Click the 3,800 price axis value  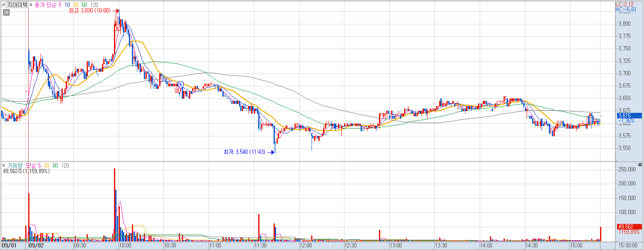coord(625,24)
